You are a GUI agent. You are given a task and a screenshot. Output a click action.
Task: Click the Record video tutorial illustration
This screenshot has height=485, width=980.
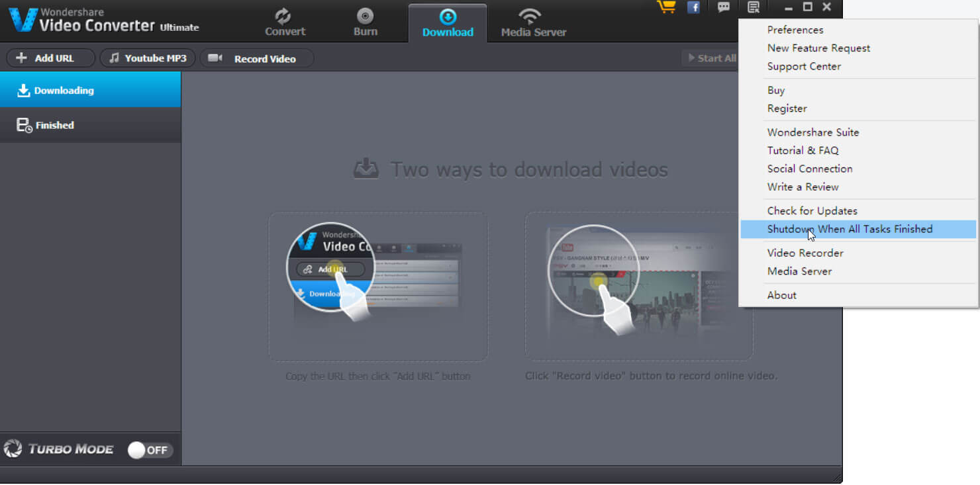(x=639, y=287)
